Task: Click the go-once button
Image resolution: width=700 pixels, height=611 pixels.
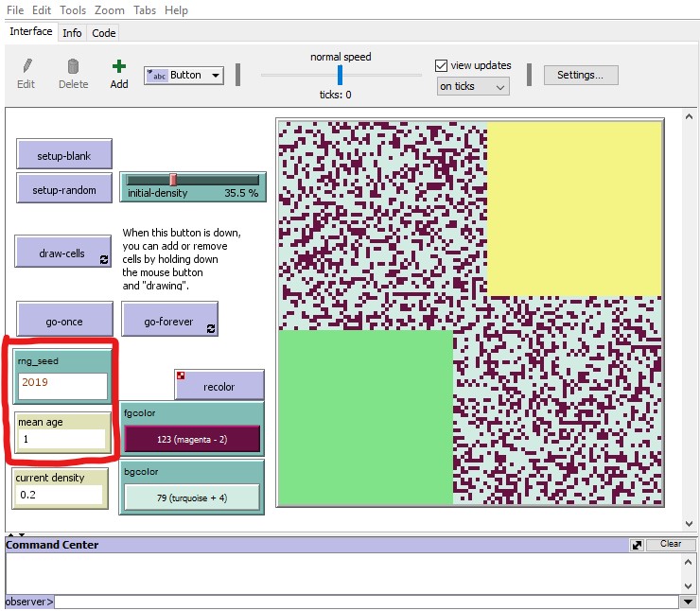Action: coord(64,319)
